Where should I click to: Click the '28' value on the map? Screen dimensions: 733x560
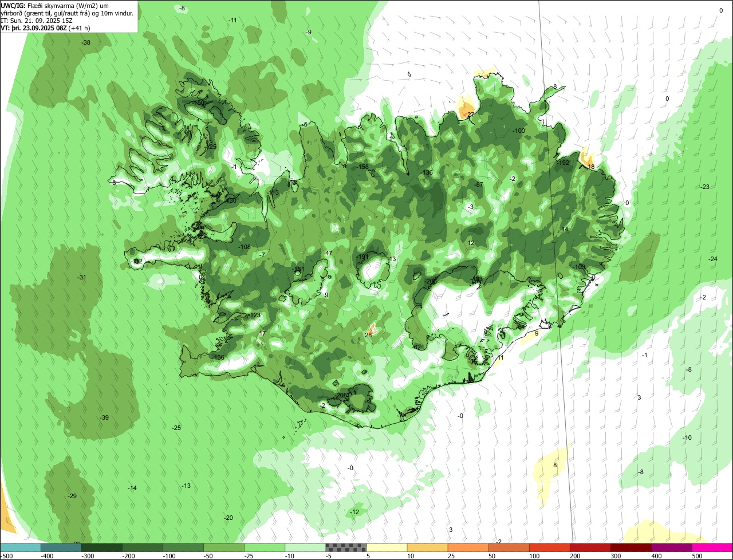tap(368, 335)
